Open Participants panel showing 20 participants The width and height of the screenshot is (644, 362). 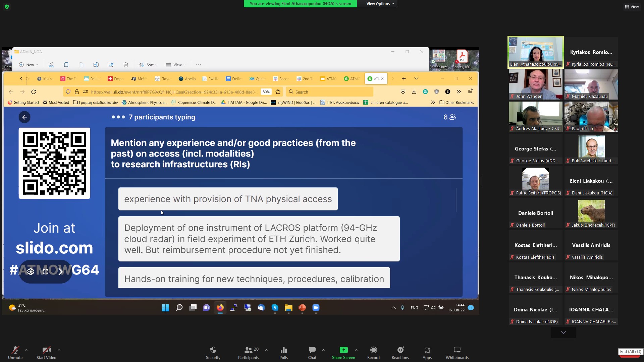click(x=248, y=352)
